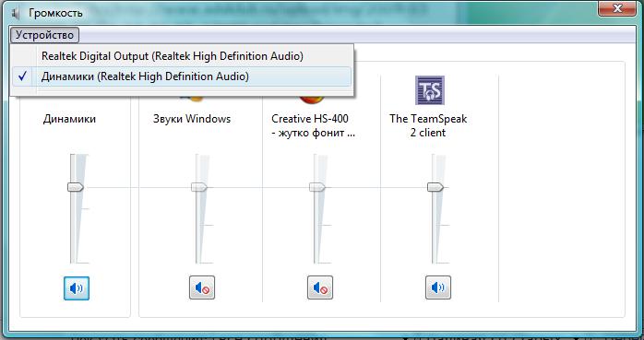The image size is (644, 340).
Task: Click the Динамики label text
Action: coord(69,119)
